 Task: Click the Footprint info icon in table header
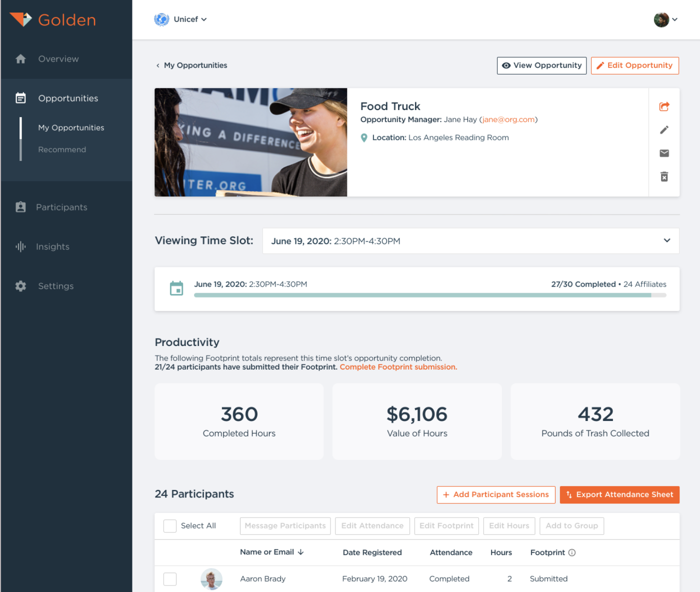coord(572,552)
